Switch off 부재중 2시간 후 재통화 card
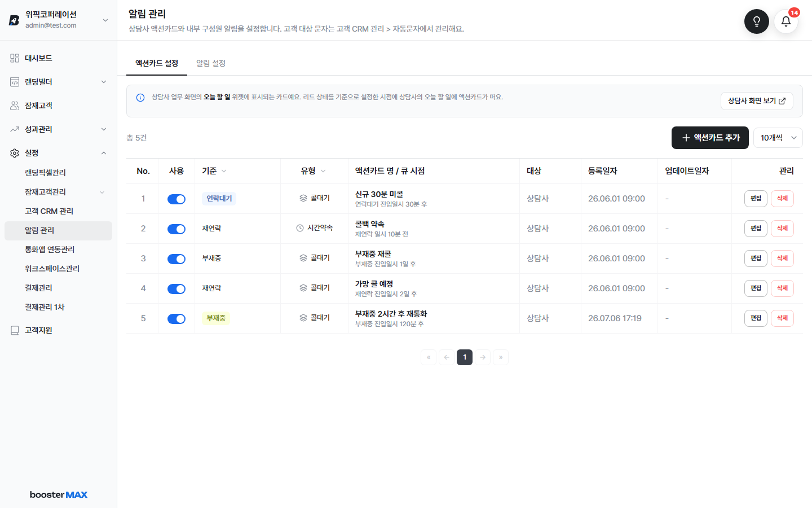Image resolution: width=812 pixels, height=508 pixels. [x=176, y=318]
